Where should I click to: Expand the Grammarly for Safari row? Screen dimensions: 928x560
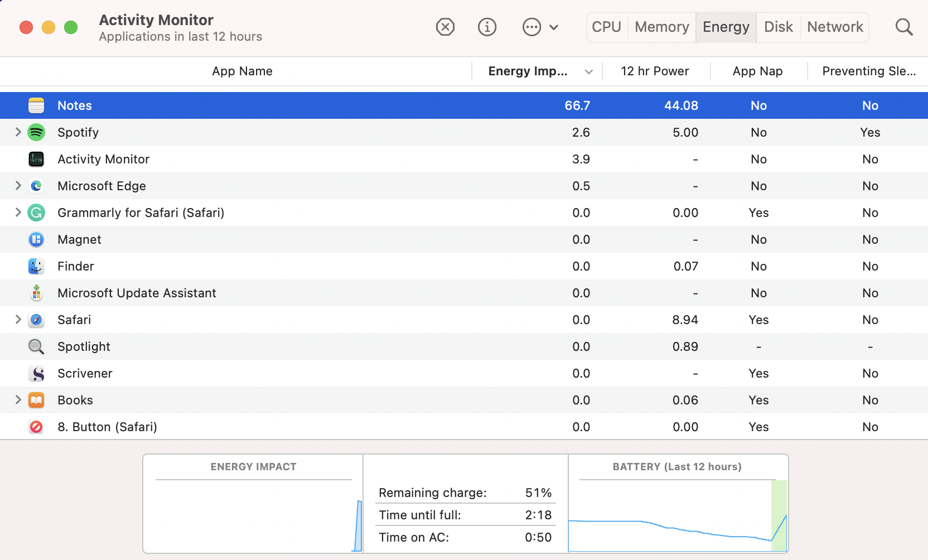click(x=18, y=213)
